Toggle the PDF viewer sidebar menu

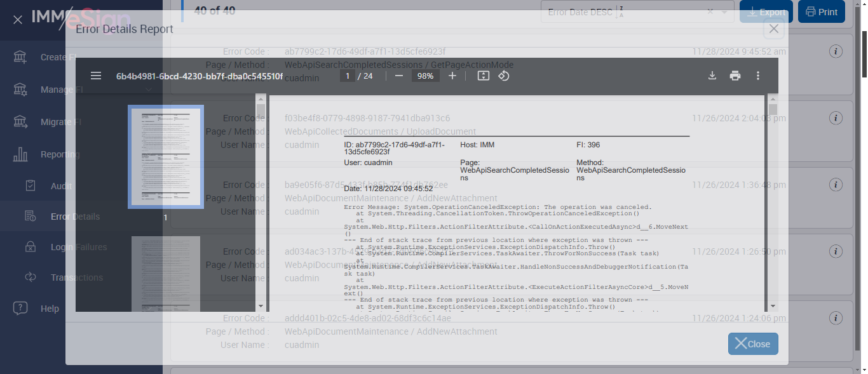click(x=96, y=76)
